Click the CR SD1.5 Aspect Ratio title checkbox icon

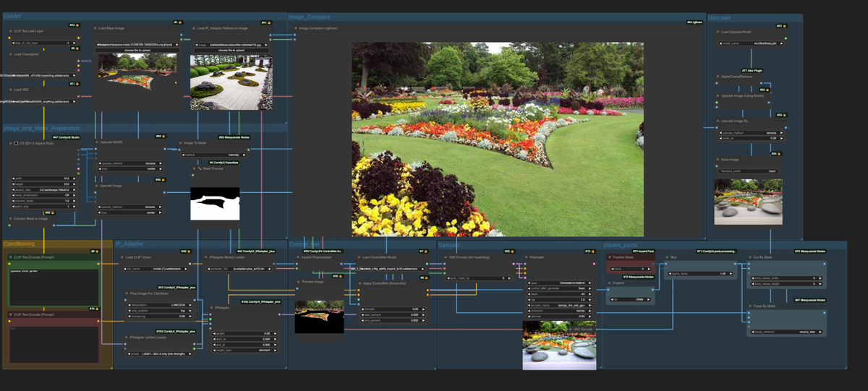(17, 143)
